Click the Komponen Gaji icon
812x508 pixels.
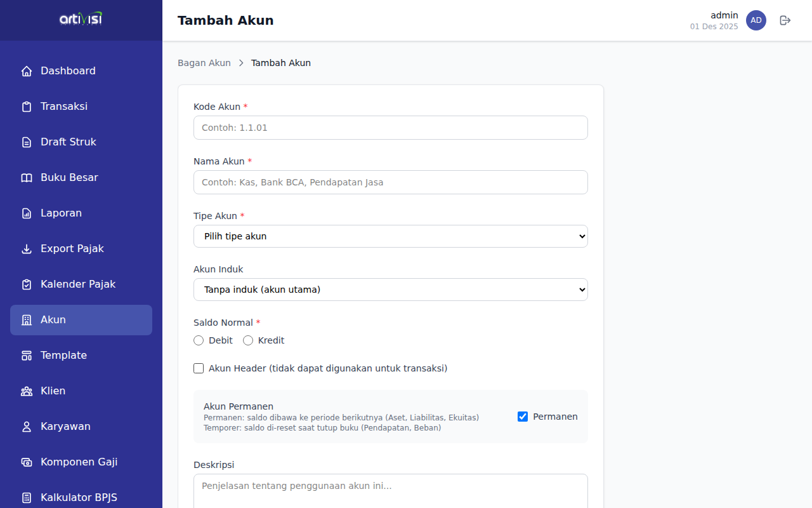[x=27, y=462]
